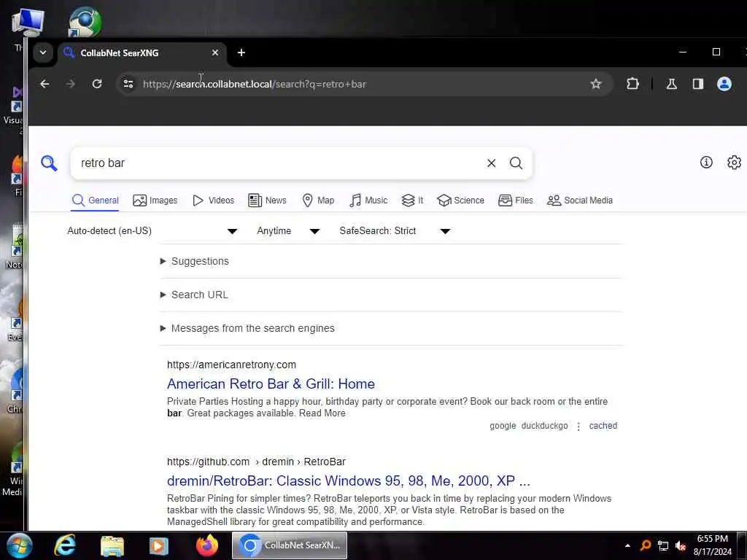Click the network tray icon
This screenshot has height=560, width=747.
pos(662,545)
